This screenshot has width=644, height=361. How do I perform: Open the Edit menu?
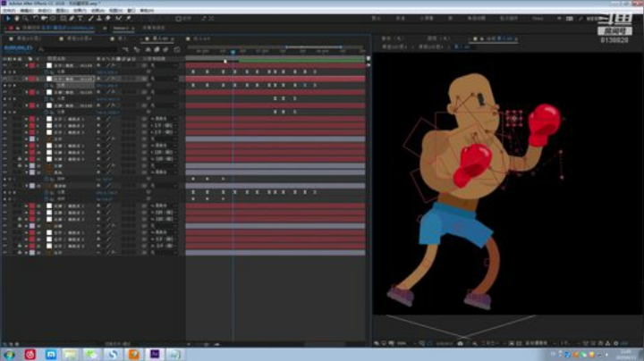click(x=27, y=10)
